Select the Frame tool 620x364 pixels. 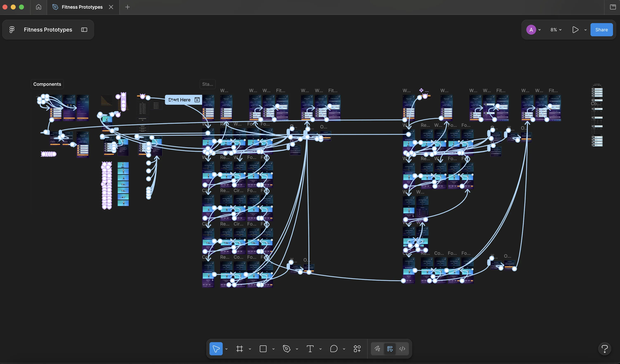239,349
